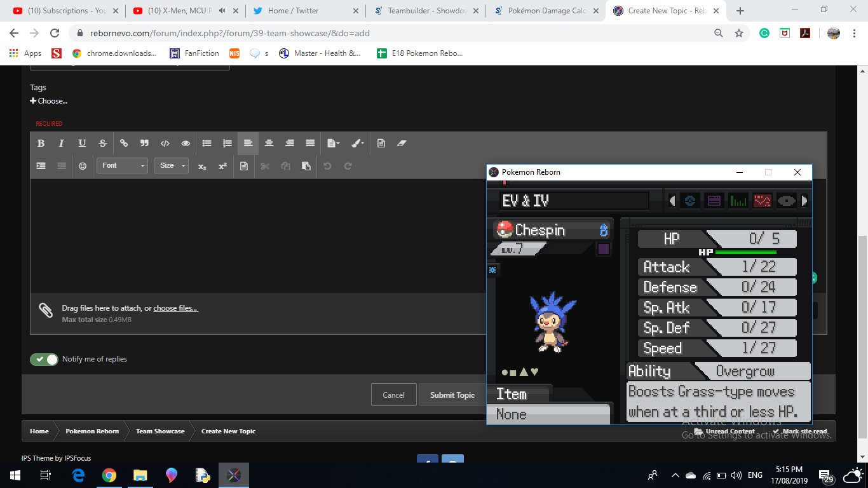This screenshot has width=868, height=488.
Task: Insert a numbered list
Action: click(x=227, y=144)
